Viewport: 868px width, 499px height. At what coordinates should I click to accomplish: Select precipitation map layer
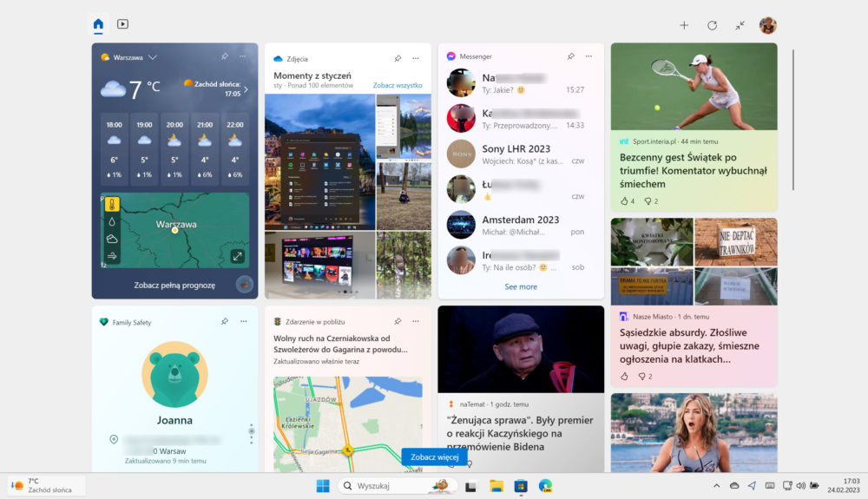coord(112,222)
